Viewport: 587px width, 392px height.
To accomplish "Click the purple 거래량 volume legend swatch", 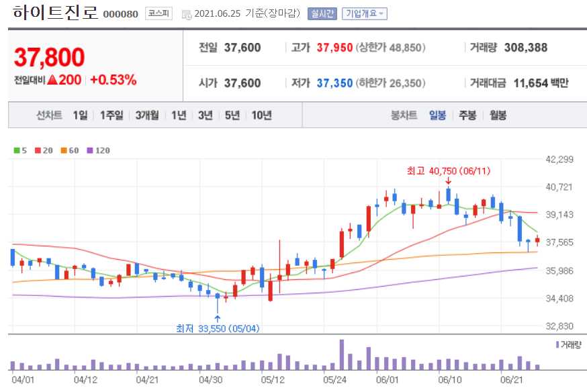I will (x=558, y=344).
